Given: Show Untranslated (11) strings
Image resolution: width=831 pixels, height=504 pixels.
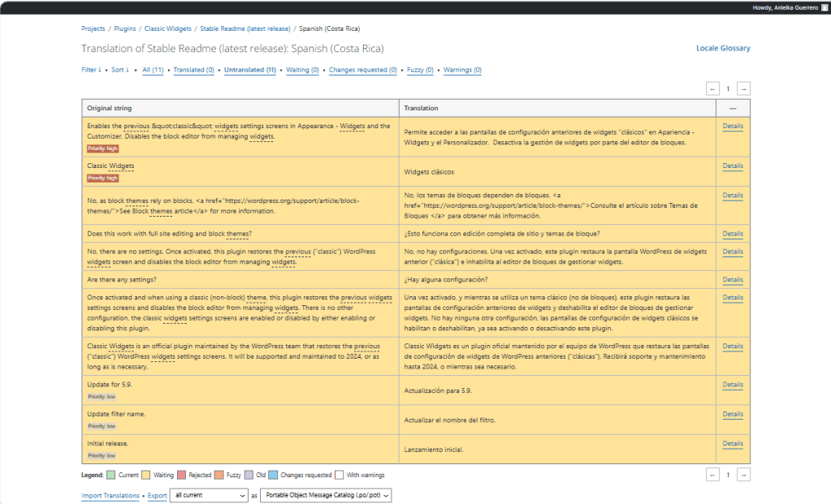Looking at the screenshot, I should point(249,70).
